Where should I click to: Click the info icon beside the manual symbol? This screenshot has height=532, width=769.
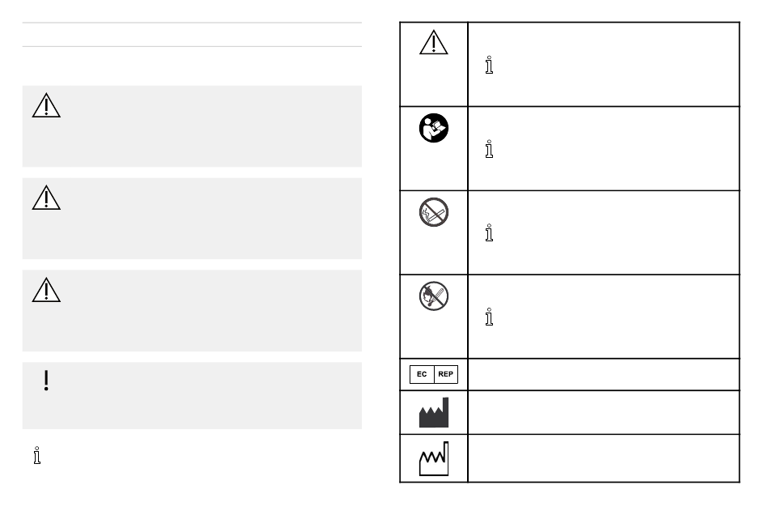click(x=489, y=149)
